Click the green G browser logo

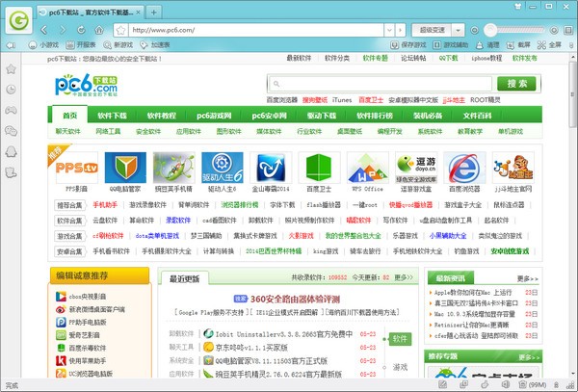(x=19, y=20)
